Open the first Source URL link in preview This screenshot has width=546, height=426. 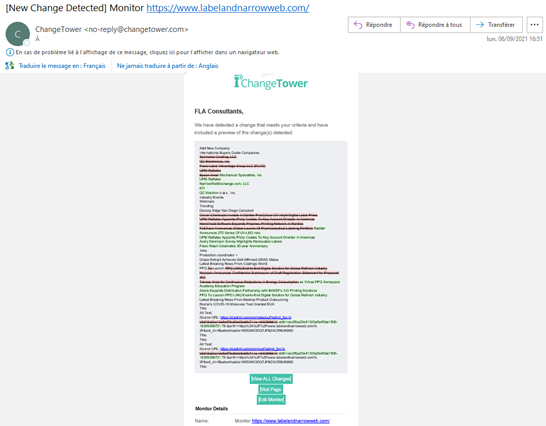[255, 317]
